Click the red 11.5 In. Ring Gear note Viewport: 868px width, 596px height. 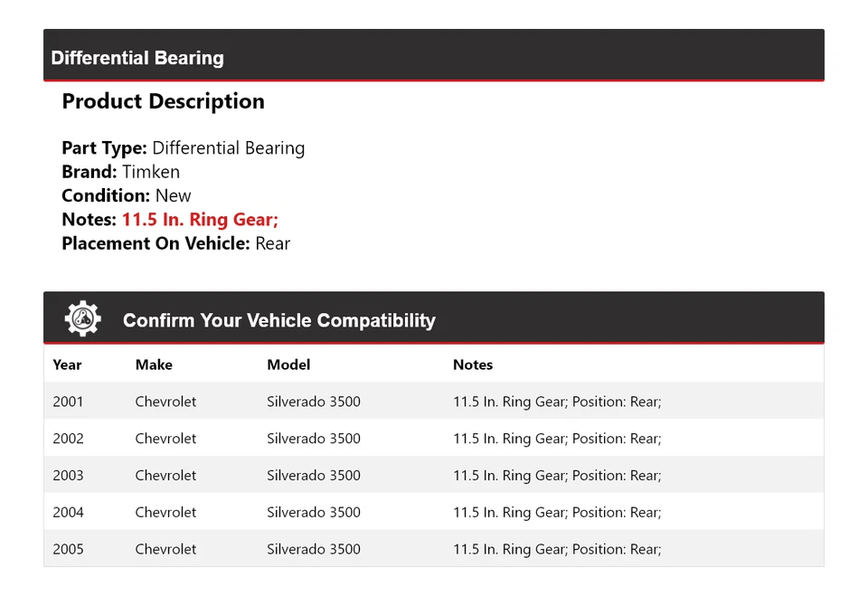(200, 219)
